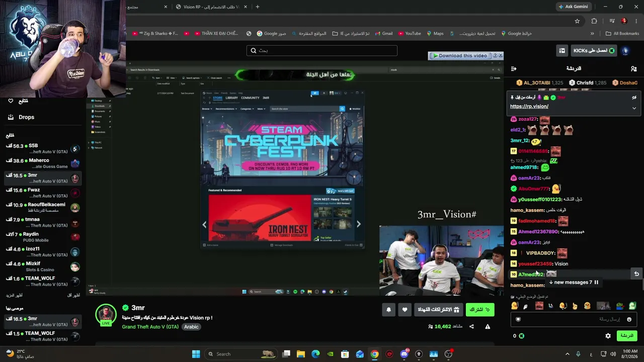
Task: Bookmark this page with the star icon
Action: [577, 21]
